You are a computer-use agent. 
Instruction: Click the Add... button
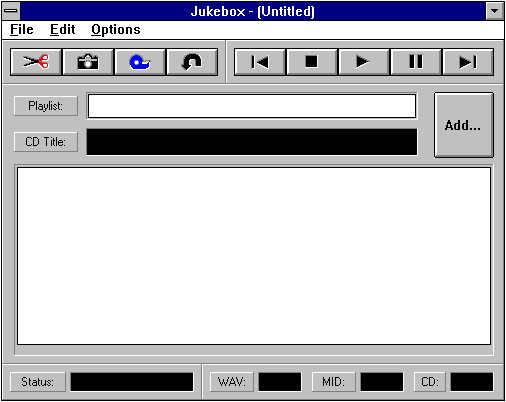click(x=464, y=125)
